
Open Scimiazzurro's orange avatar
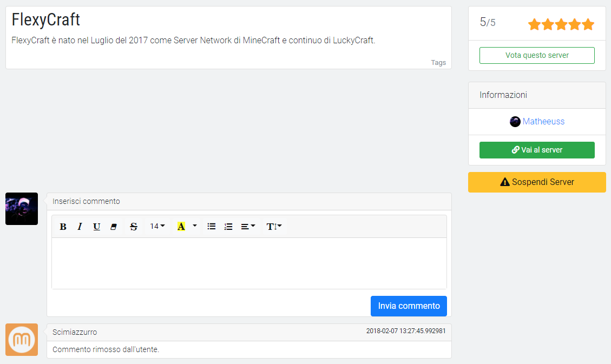tap(22, 340)
